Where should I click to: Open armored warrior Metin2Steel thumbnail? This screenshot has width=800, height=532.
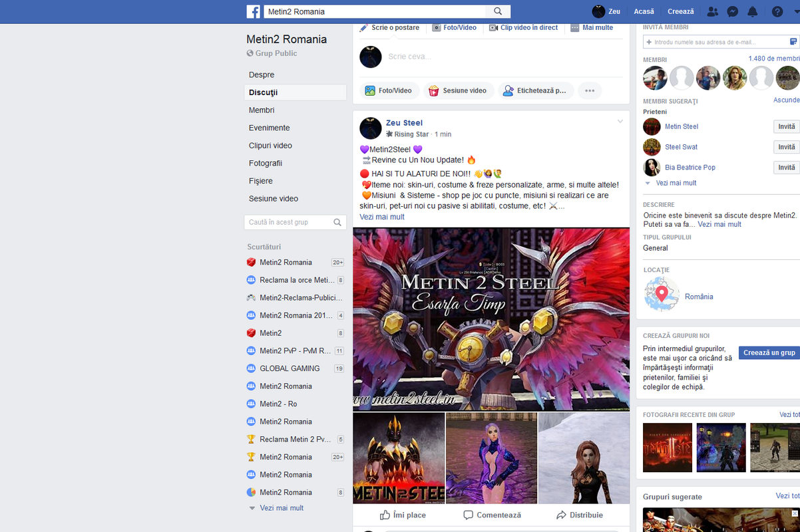399,458
